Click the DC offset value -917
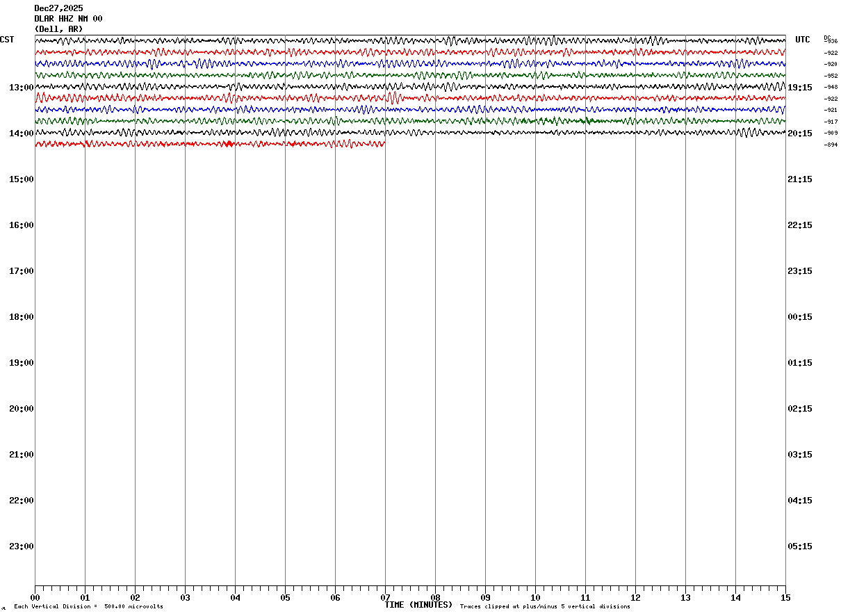The height and width of the screenshot is (616, 841). point(831,122)
